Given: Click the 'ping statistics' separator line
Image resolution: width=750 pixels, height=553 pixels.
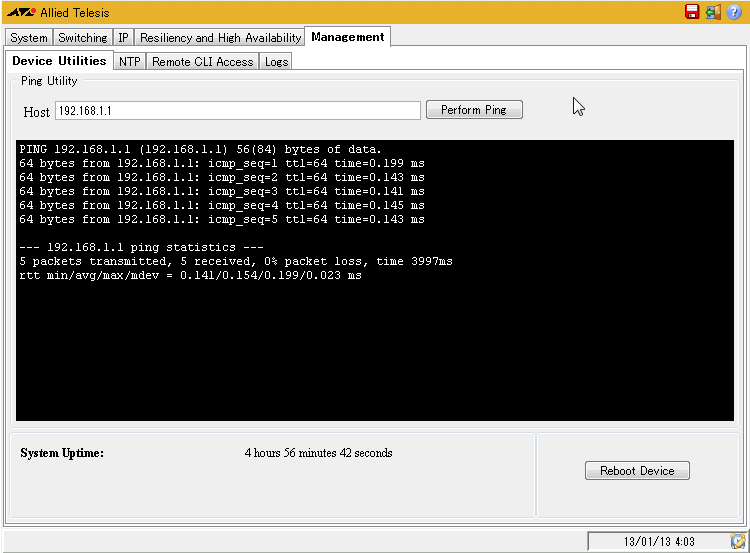Looking at the screenshot, I should coord(141,247).
